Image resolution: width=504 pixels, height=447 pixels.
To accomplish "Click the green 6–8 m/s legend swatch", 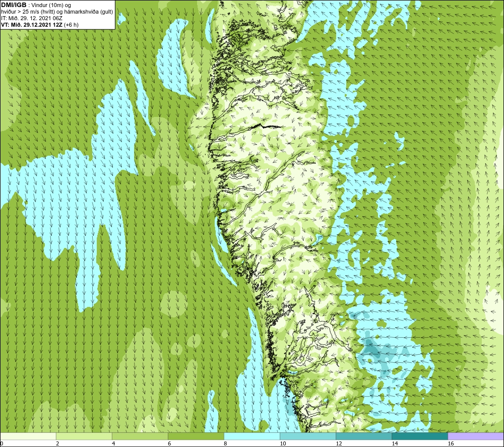I will coord(196,436).
